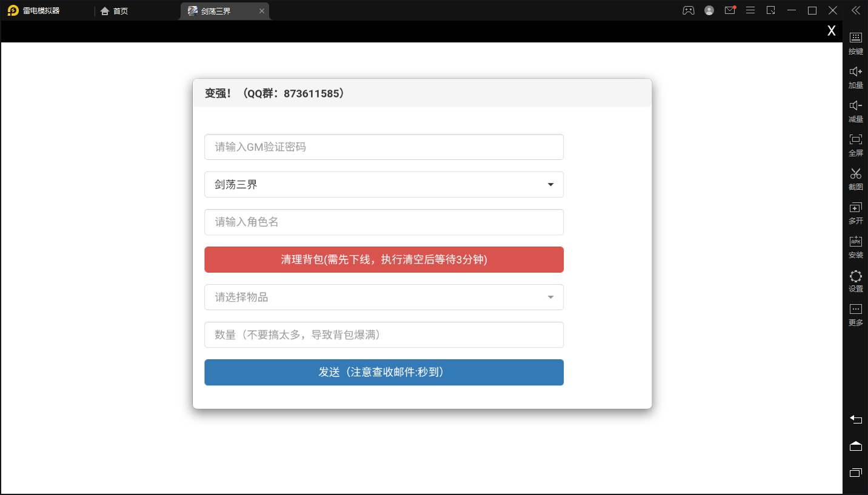Minimize the emulator window
Image resolution: width=868 pixels, height=495 pixels.
[792, 10]
